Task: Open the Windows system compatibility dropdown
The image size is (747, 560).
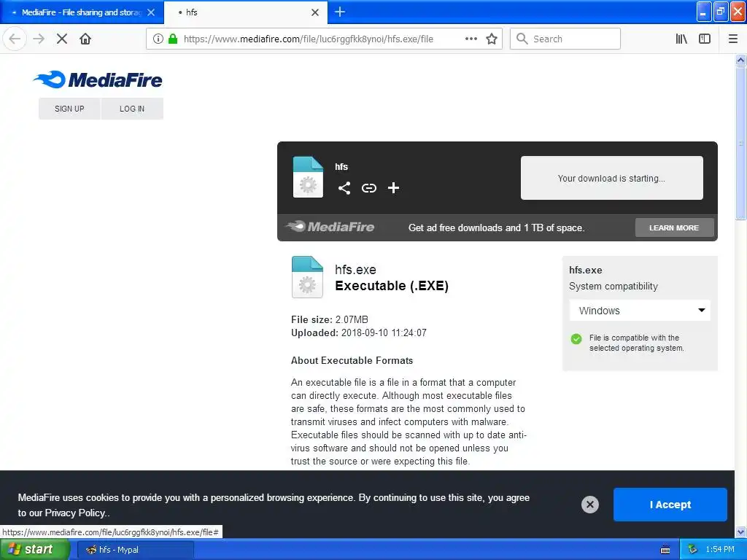Action: click(640, 311)
